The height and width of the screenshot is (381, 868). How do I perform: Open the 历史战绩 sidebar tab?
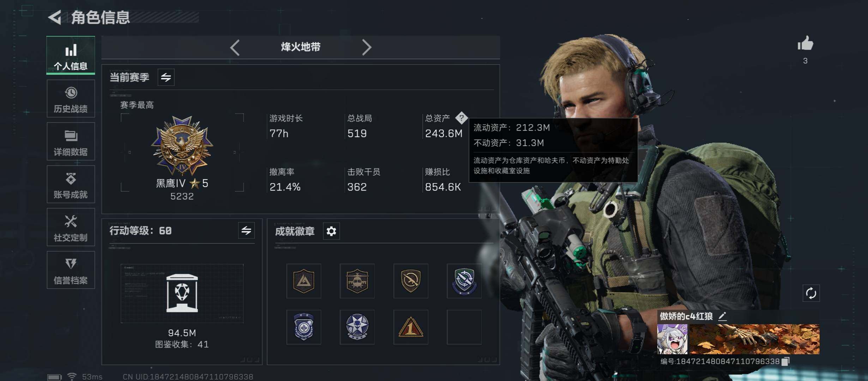click(71, 99)
